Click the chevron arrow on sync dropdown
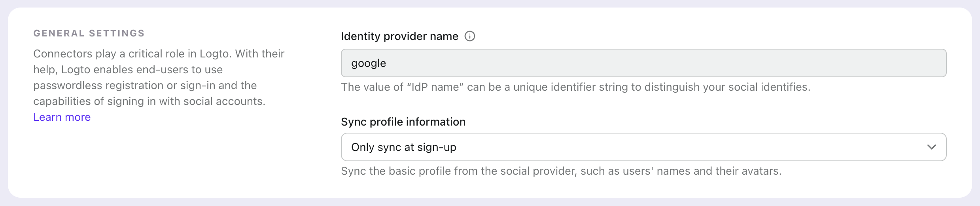The height and width of the screenshot is (206, 980). pyautogui.click(x=931, y=147)
